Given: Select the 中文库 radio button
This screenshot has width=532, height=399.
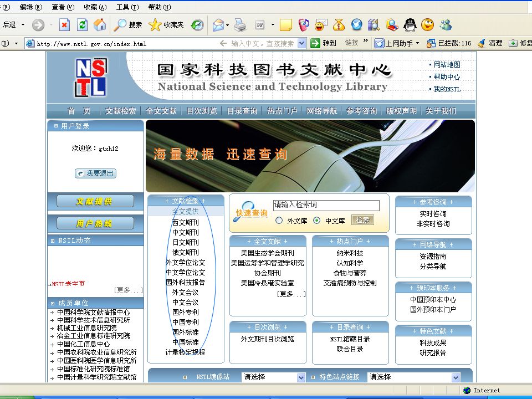Looking at the screenshot, I should click(x=316, y=221).
